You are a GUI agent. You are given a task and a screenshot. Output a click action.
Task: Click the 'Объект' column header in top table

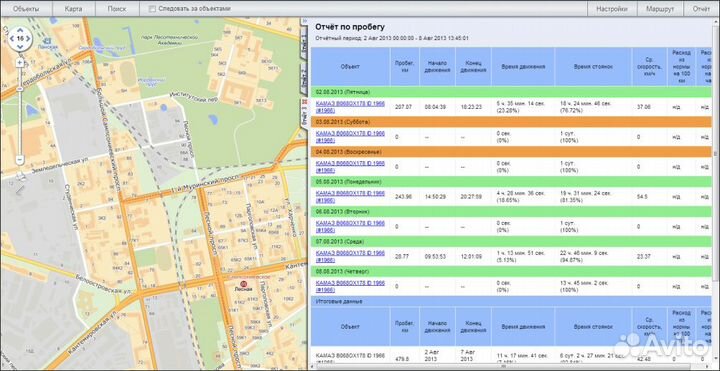350,67
